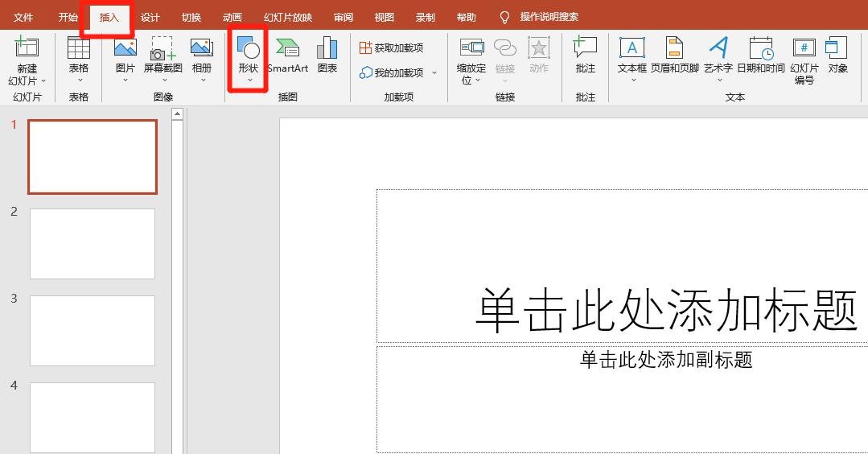Click the 图片 (Picture) icon
This screenshot has width=868, height=454.
(x=125, y=48)
